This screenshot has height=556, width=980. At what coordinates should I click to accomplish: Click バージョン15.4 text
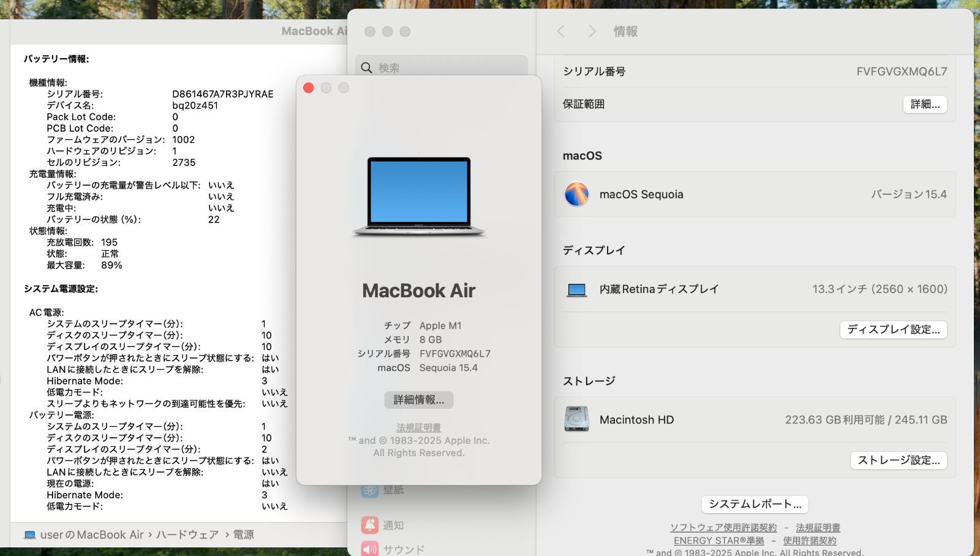point(909,194)
